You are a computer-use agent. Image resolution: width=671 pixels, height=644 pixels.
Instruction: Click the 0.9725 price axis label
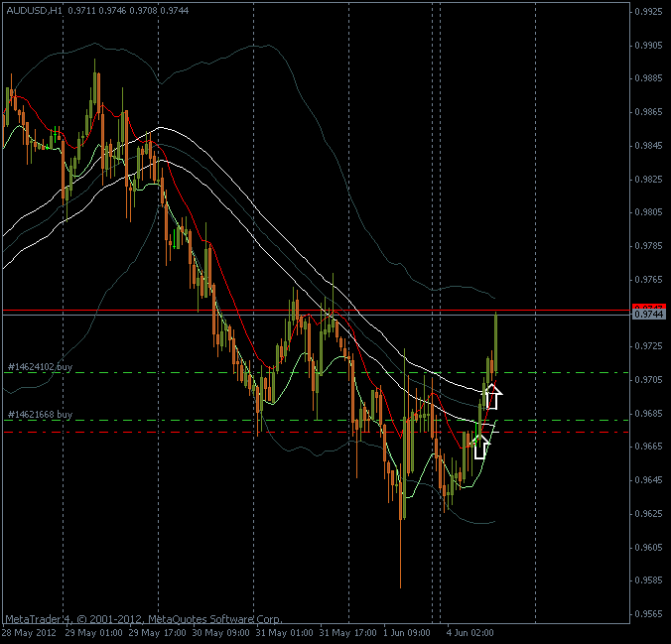click(x=649, y=346)
